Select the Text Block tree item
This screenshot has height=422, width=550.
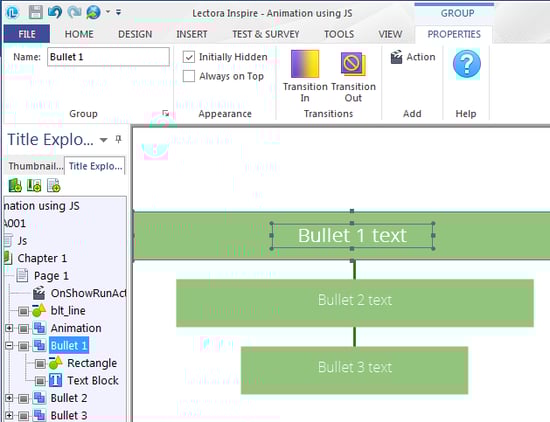pos(93,381)
